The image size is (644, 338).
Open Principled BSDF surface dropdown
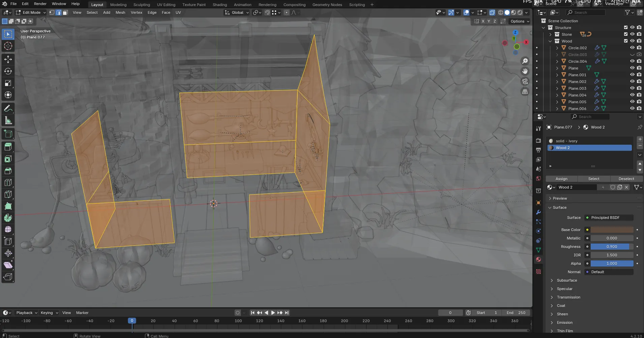[609, 218]
